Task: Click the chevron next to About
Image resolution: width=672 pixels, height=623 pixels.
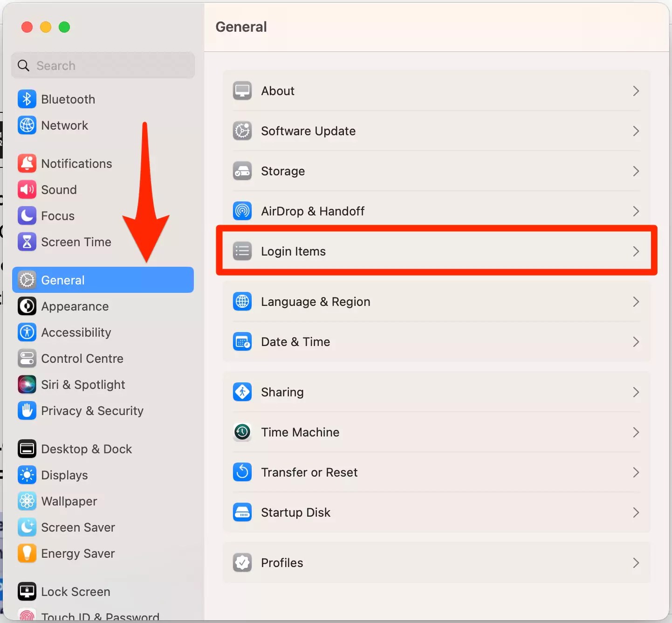Action: tap(635, 90)
